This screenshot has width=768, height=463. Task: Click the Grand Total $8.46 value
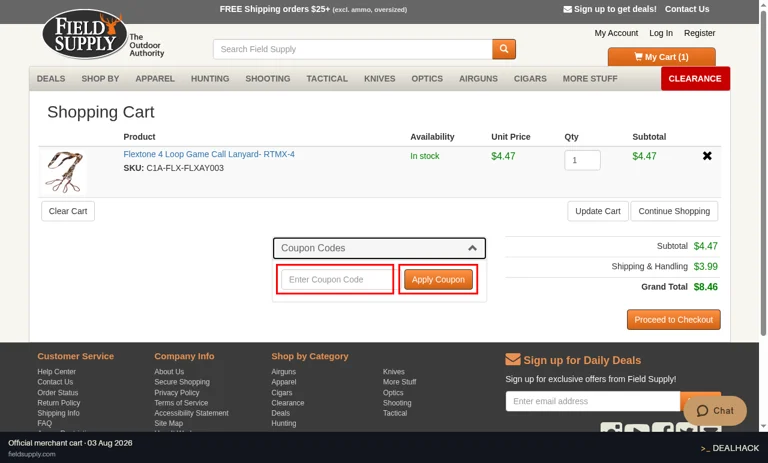pos(705,287)
